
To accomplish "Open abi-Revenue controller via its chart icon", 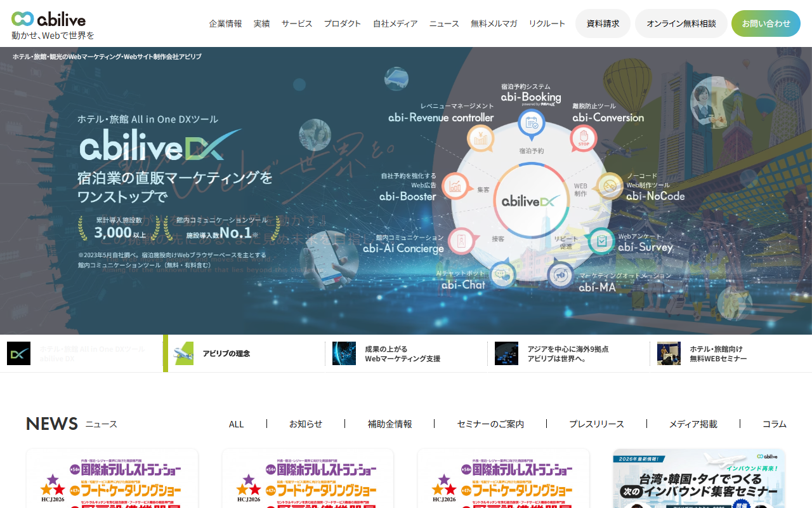I will (x=480, y=138).
